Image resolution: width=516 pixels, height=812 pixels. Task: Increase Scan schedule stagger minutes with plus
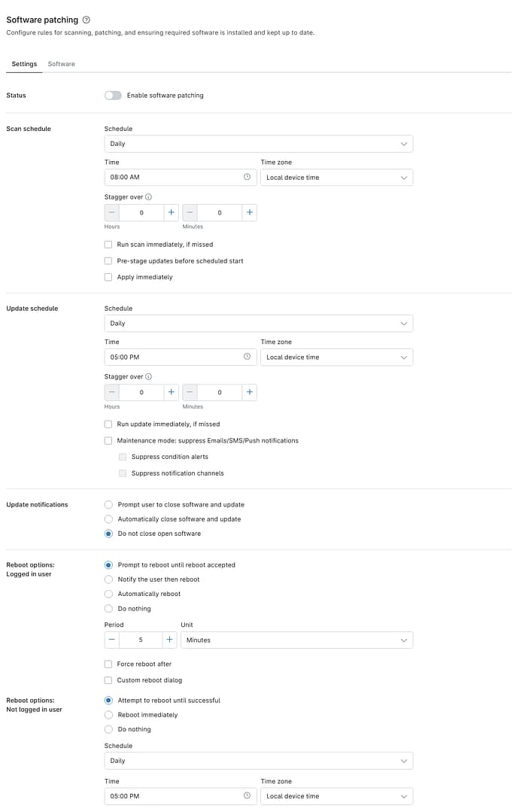pos(250,212)
